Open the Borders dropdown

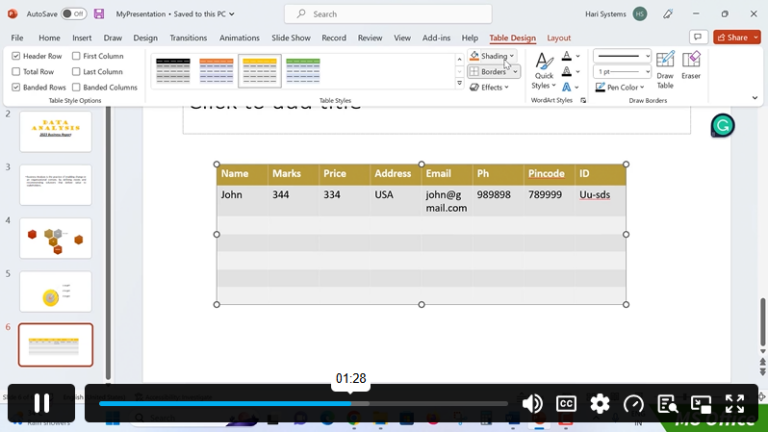point(494,72)
